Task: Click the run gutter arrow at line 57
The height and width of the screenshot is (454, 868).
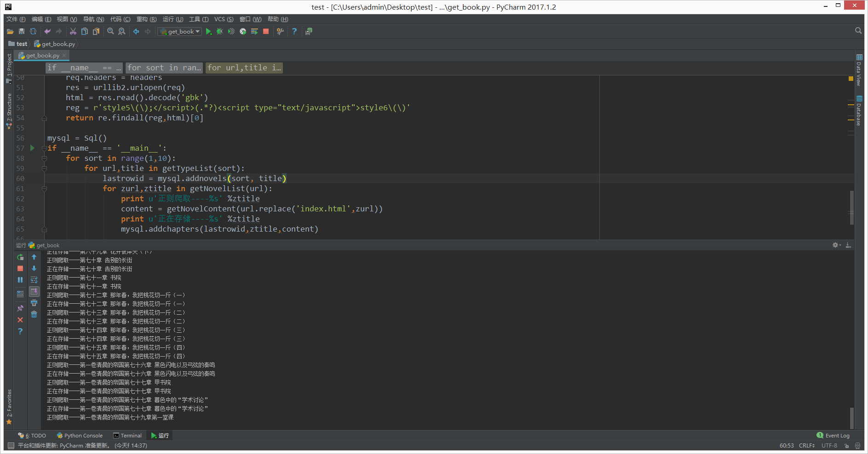Action: click(x=32, y=148)
